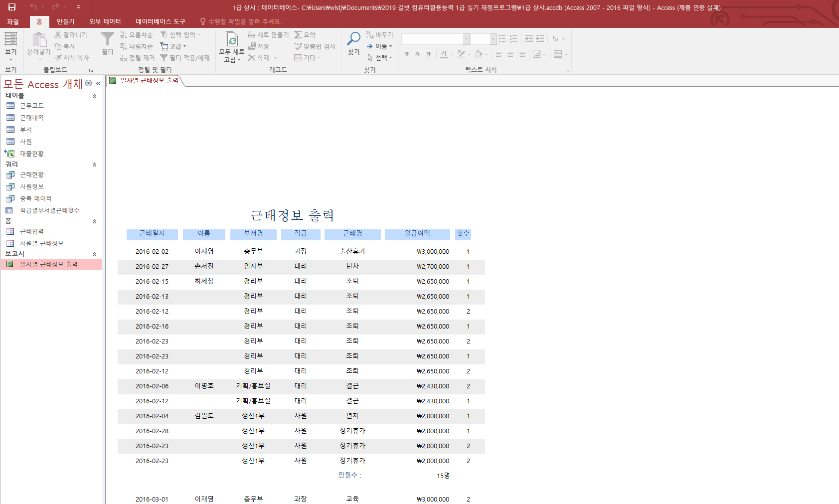This screenshot has height=504, width=839.
Task: Click the 오름차순 sort ascending button
Action: pos(136,35)
